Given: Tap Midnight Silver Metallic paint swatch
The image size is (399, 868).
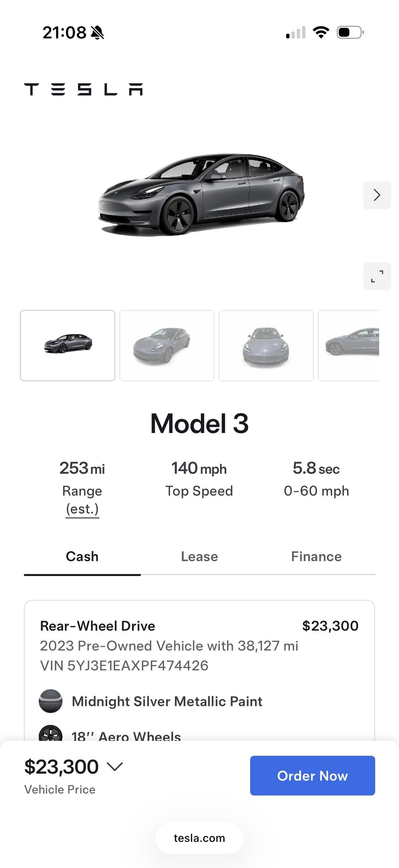Looking at the screenshot, I should [x=51, y=701].
